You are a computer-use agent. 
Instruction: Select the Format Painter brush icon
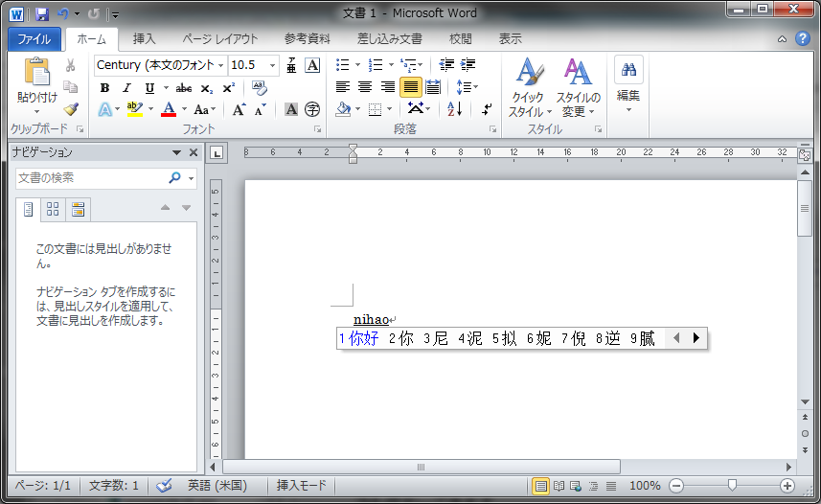[71, 109]
